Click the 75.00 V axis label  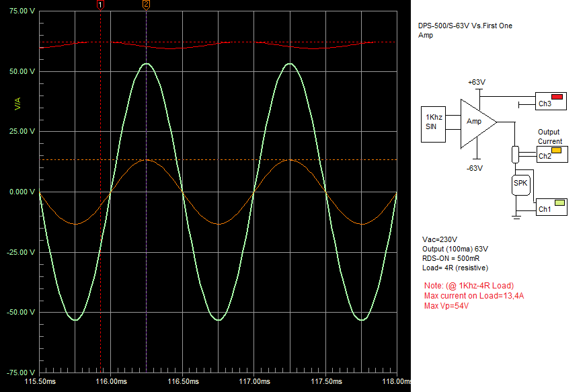point(22,11)
